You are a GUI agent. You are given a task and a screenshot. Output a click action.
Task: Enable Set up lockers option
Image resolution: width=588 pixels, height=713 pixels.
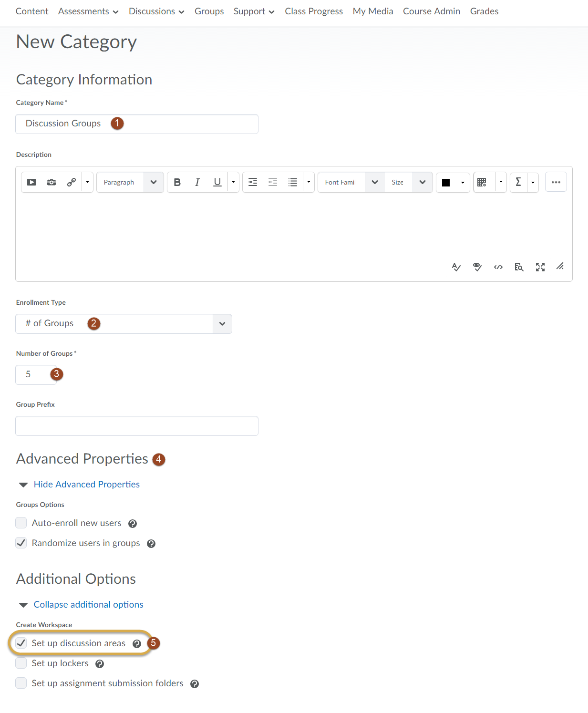tap(21, 663)
